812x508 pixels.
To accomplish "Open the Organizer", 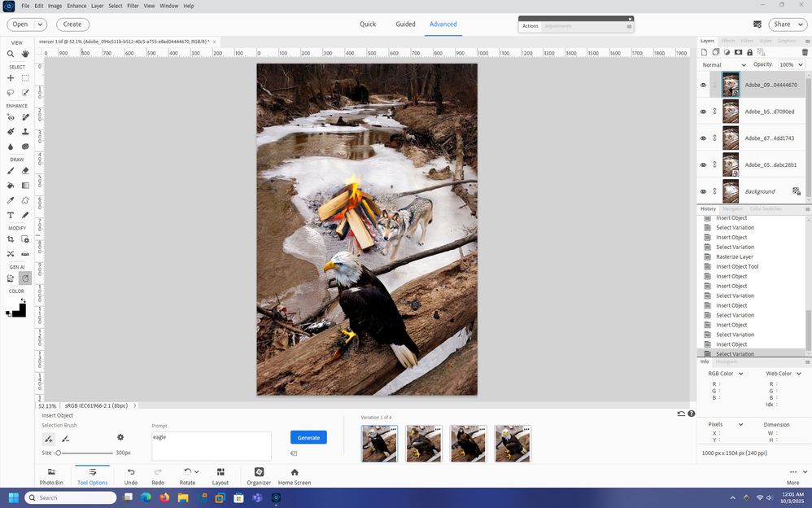I will pos(259,476).
